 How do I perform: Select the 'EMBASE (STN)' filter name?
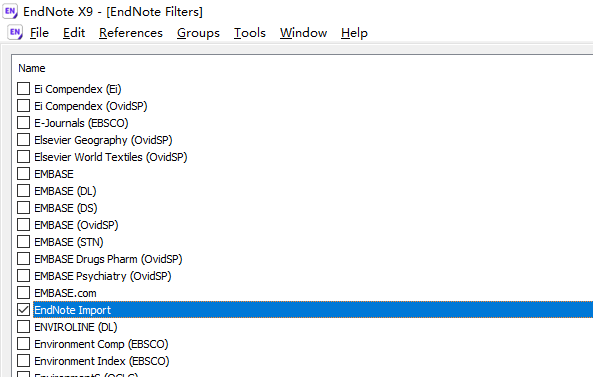[69, 242]
